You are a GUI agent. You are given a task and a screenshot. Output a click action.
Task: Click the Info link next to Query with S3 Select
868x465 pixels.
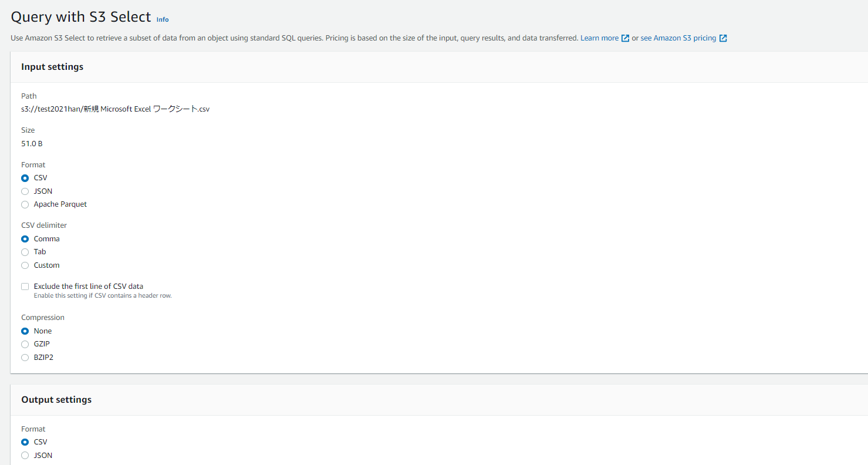tap(162, 19)
